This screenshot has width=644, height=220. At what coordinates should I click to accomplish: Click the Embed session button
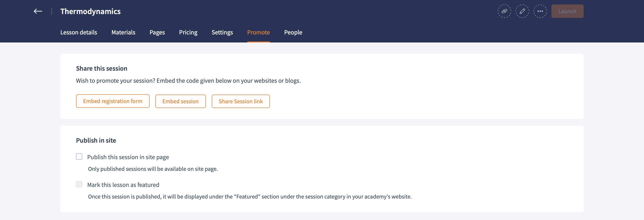180,101
